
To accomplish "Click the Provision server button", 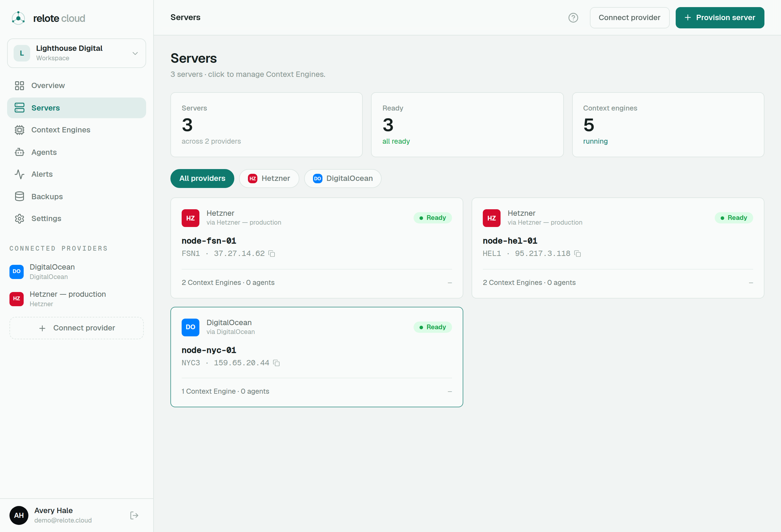I will tap(720, 18).
